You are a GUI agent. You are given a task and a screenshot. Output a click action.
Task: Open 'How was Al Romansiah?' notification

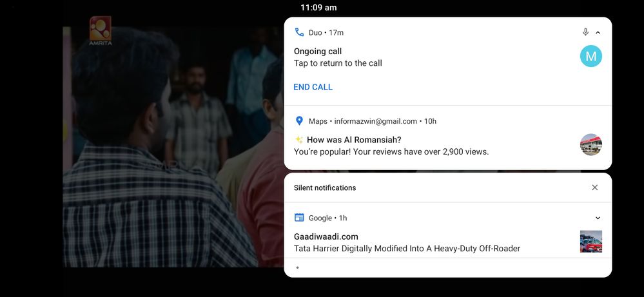[354, 140]
